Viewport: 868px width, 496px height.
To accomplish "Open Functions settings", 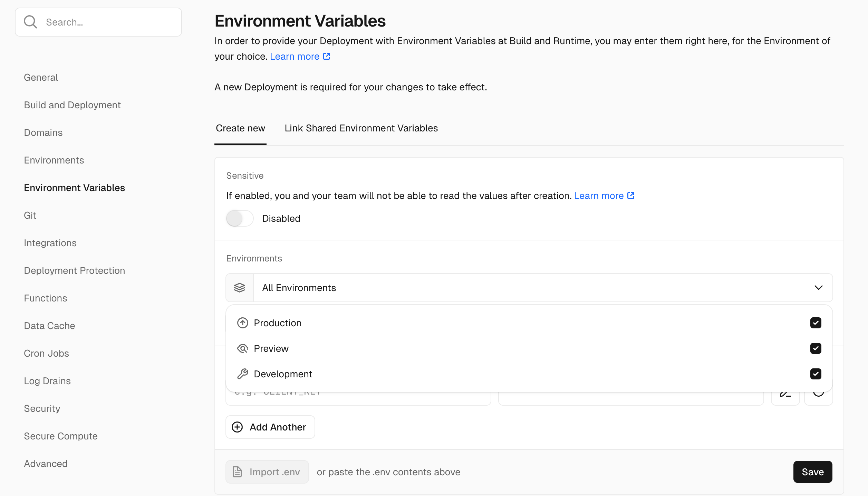I will tap(45, 298).
